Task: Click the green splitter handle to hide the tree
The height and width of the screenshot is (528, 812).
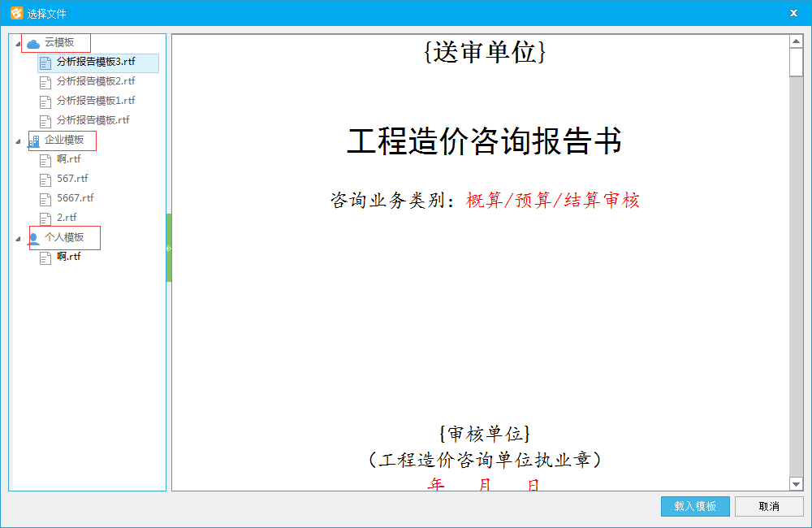Action: 169,248
